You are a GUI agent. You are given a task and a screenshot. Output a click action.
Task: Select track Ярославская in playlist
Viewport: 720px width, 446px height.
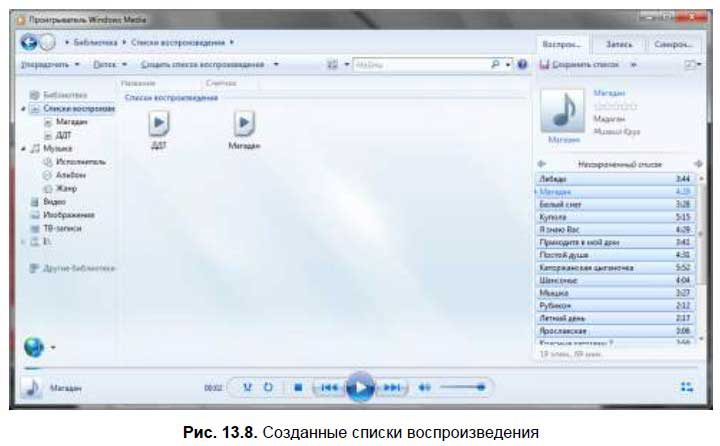[615, 331]
